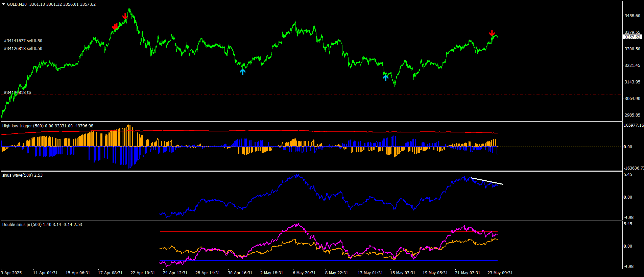Click the 28 Apr 14:31 time label

pos(208,273)
